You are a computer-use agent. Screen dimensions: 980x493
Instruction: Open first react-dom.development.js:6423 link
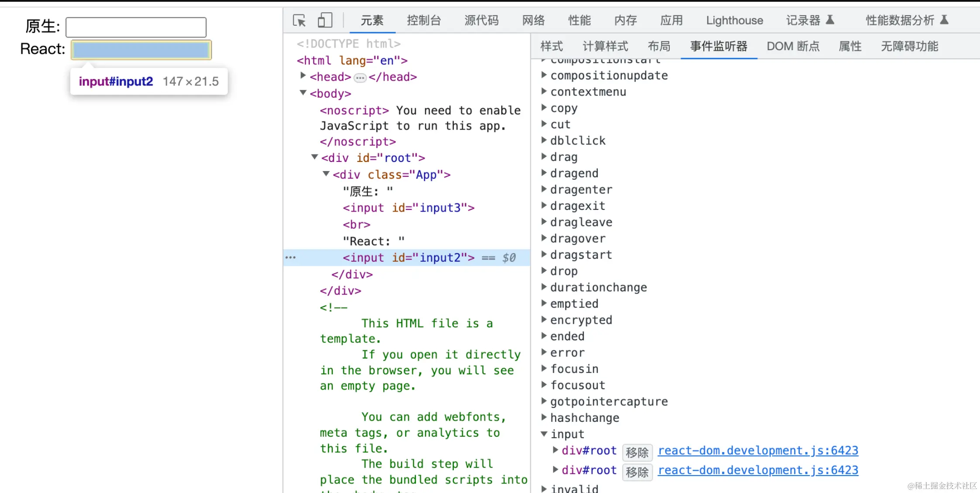point(758,450)
